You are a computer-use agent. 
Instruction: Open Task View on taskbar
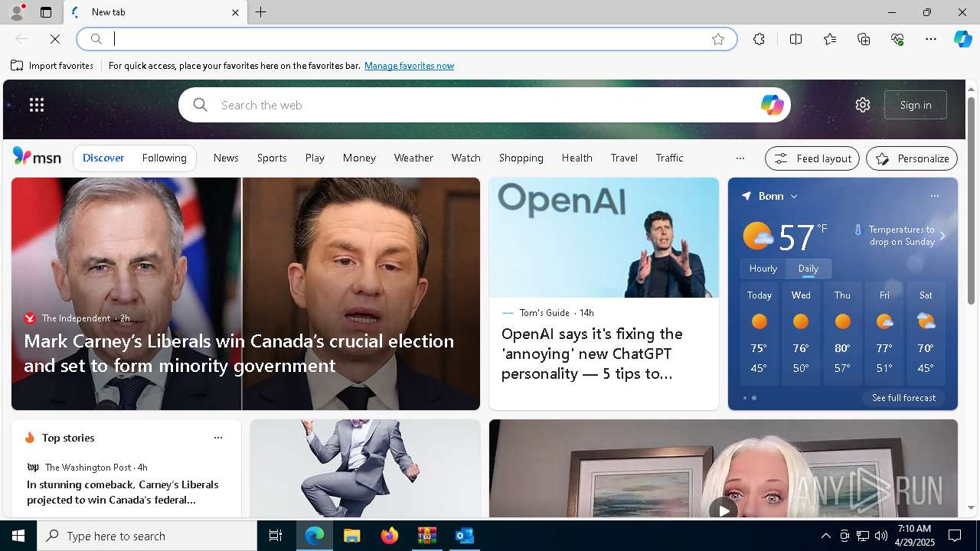pos(276,536)
